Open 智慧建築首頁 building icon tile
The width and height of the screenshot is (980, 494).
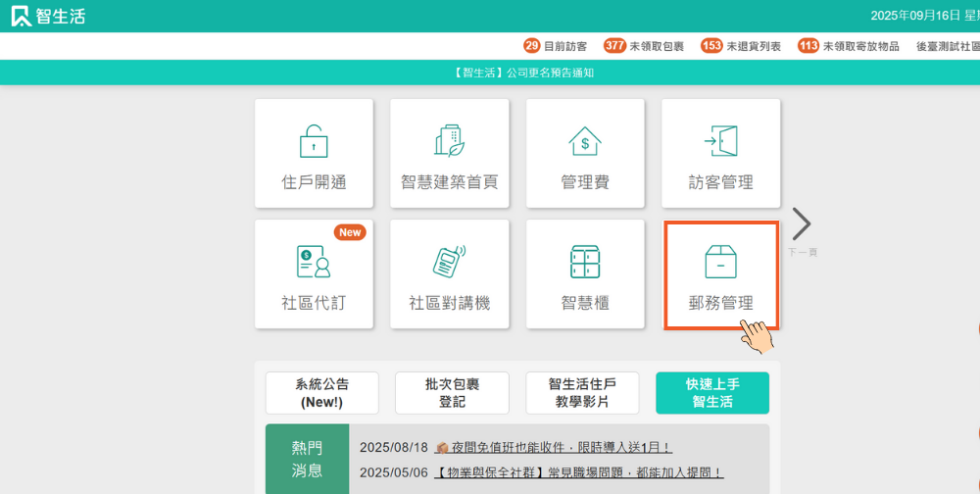tap(449, 153)
